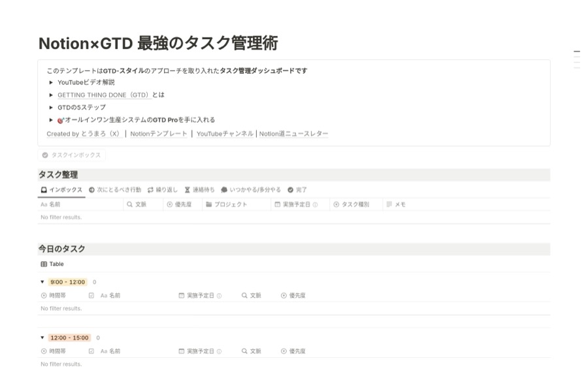Screen dimensions: 588x367
Task: Open the Notion道ニュースレター link
Action: coord(293,134)
